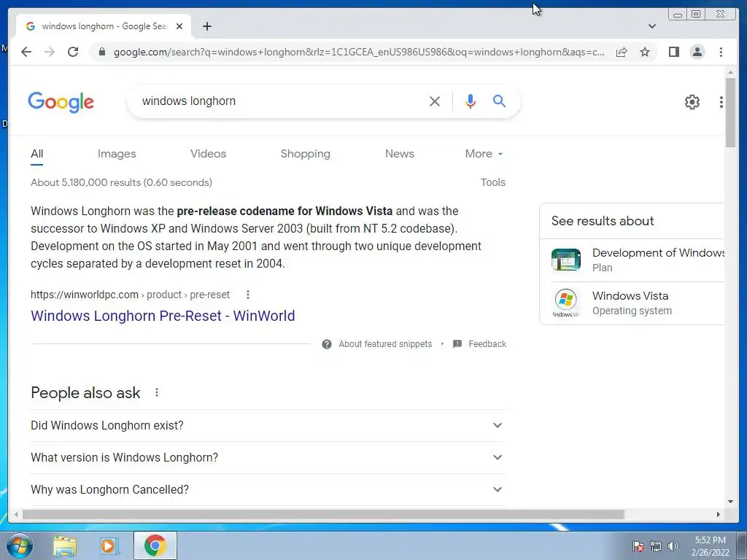Switch to News results
This screenshot has width=747, height=560.
point(400,154)
